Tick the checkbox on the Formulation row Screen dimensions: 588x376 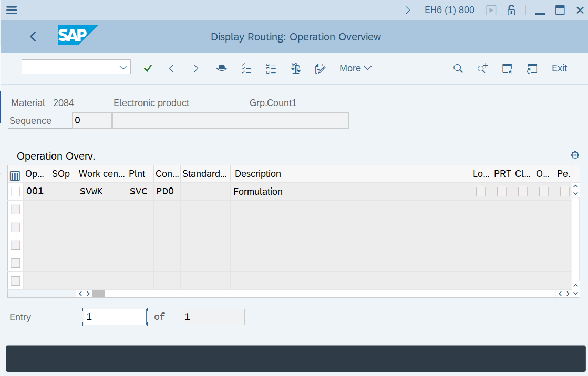click(x=15, y=191)
